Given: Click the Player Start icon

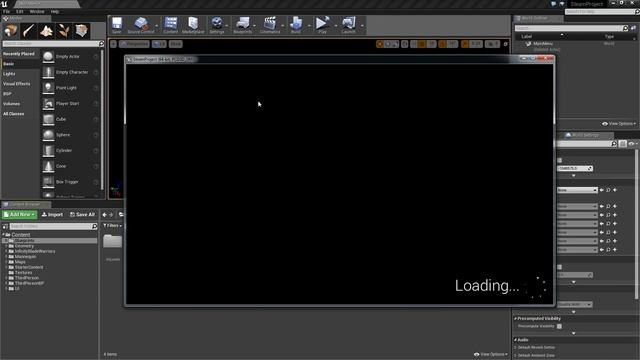Looking at the screenshot, I should coord(48,104).
